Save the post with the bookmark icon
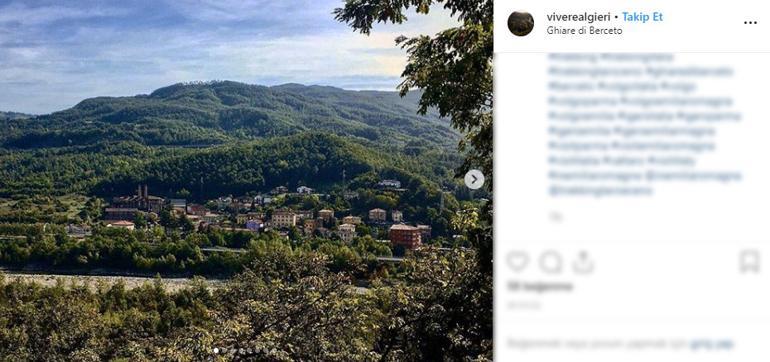Screen dimensions: 770x362 (749, 261)
